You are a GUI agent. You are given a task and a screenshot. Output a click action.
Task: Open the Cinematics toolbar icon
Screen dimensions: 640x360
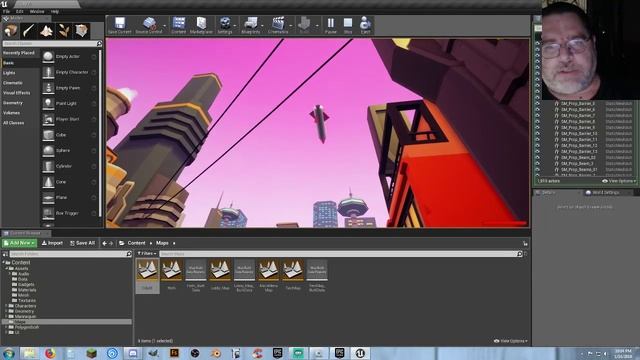coord(278,25)
